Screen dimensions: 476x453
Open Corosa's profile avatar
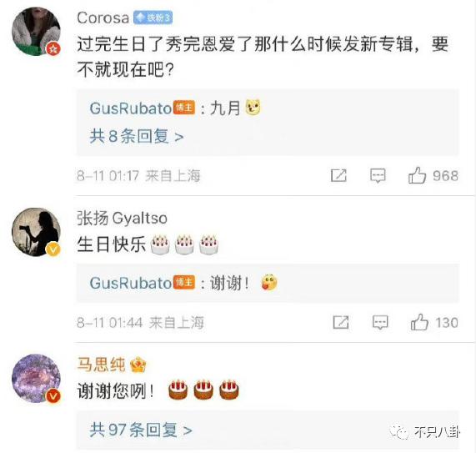36,32
